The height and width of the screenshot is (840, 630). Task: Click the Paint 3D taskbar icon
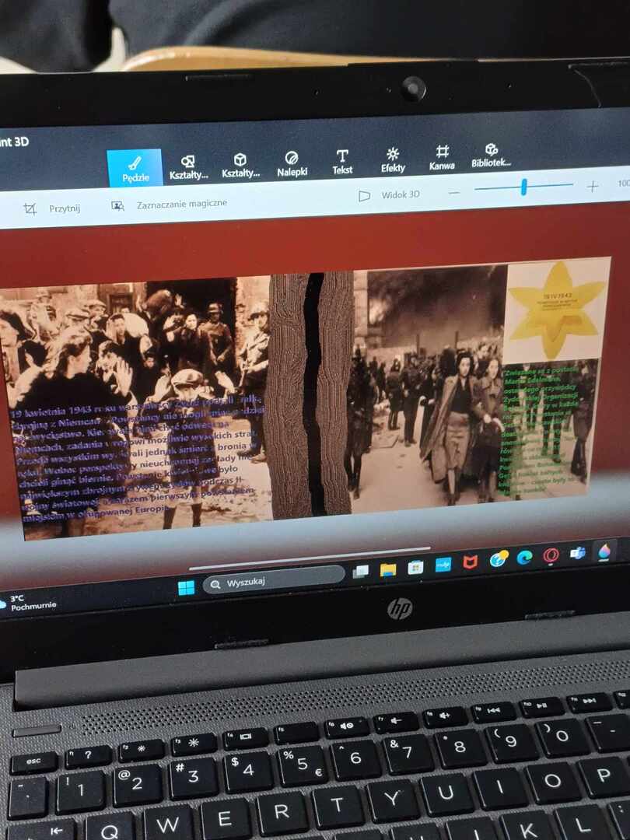click(x=604, y=551)
